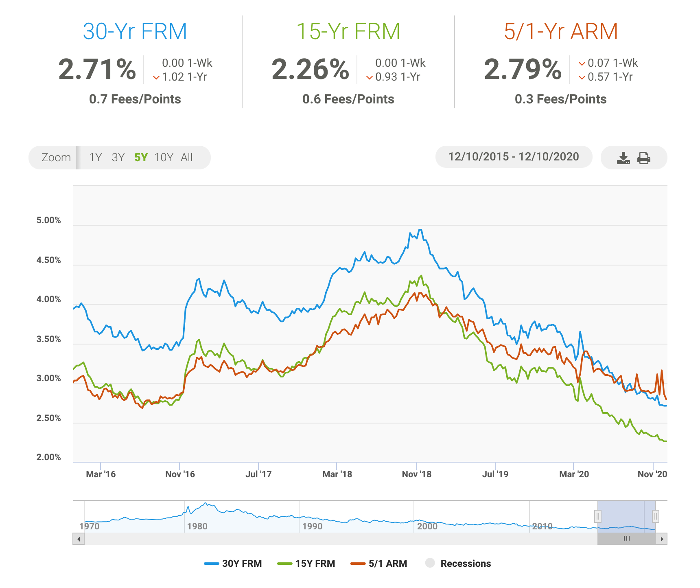Select the 5Y zoom option

pyautogui.click(x=141, y=158)
